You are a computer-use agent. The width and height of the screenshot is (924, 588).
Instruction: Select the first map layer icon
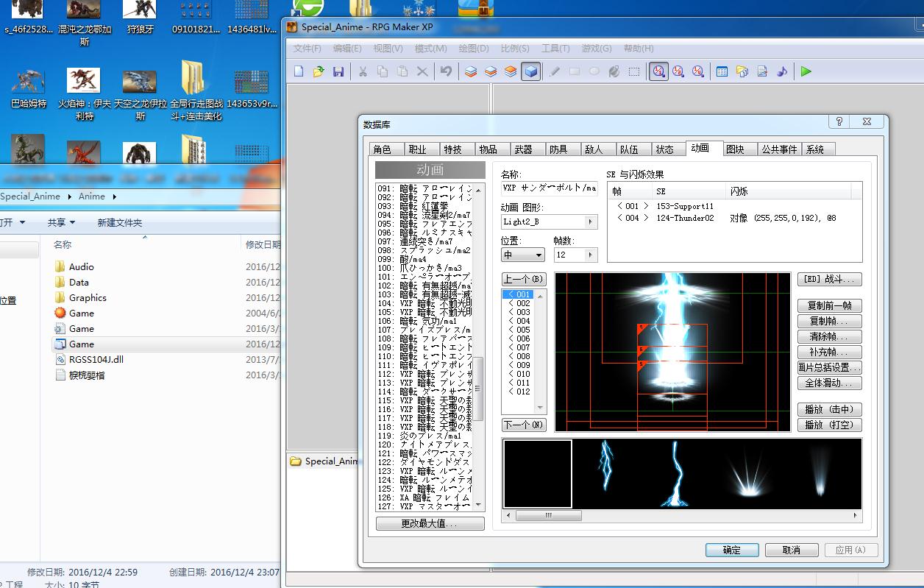[x=471, y=71]
